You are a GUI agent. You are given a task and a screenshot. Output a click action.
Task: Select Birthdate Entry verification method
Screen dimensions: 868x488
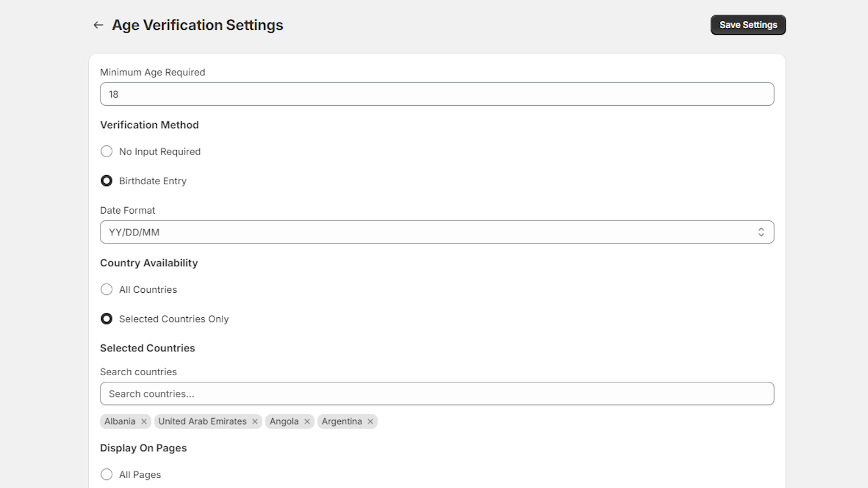(x=106, y=181)
